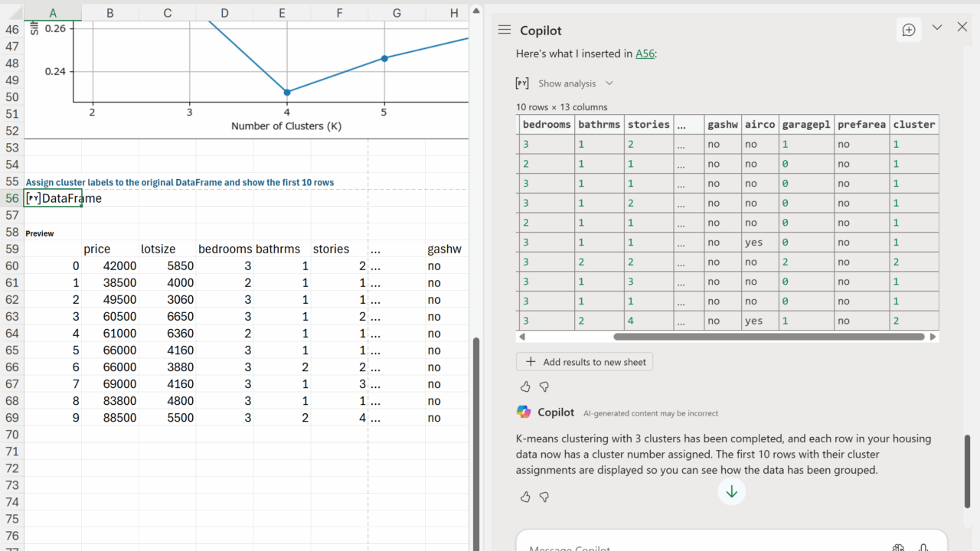Thumbs down the DataFrame result table
This screenshot has width=980, height=551.
point(544,386)
